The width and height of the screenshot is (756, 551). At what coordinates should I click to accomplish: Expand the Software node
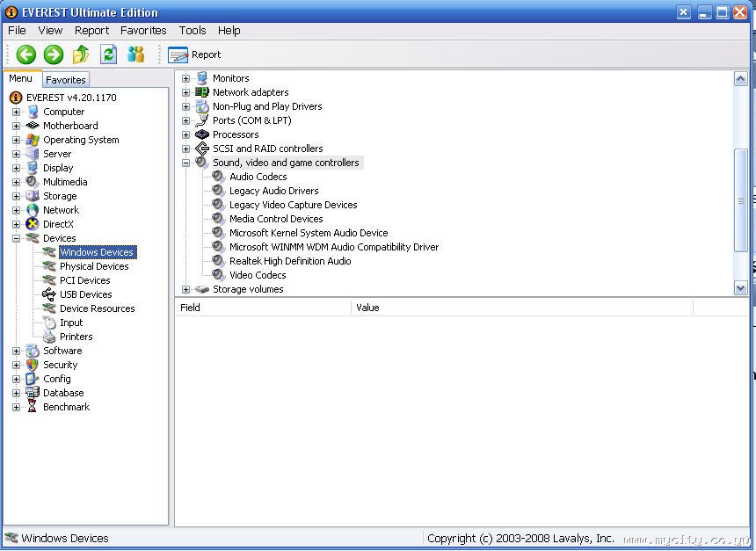(16, 351)
